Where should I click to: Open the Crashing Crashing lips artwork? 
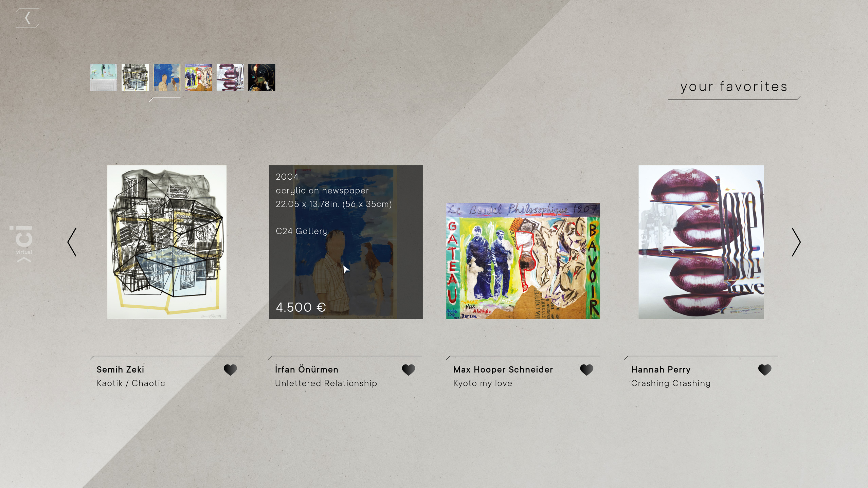click(701, 242)
